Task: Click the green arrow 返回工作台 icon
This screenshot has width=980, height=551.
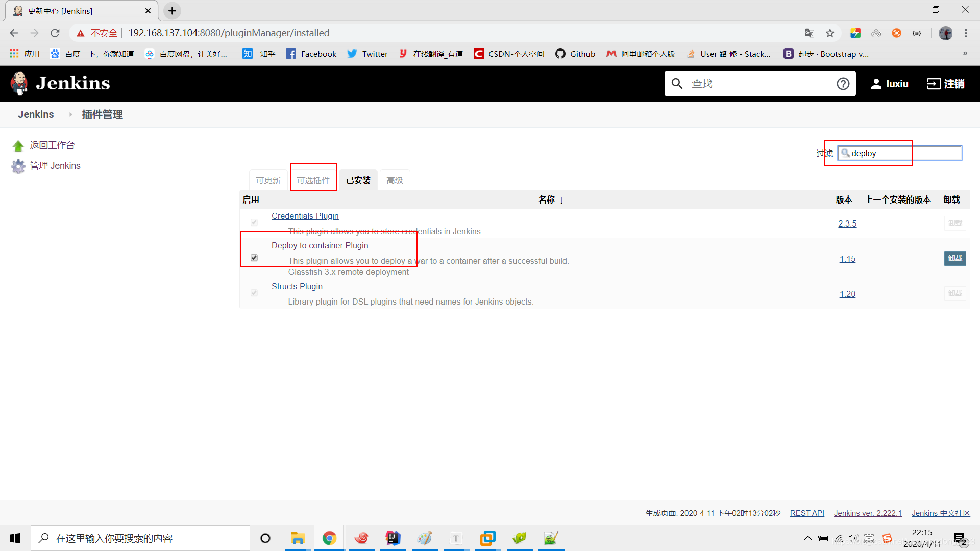Action: tap(18, 146)
